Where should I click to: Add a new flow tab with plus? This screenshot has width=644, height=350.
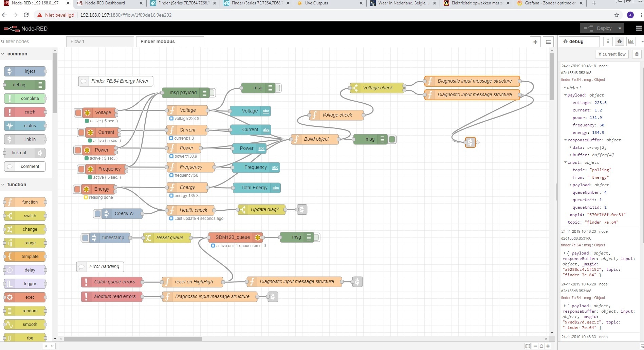pyautogui.click(x=535, y=42)
